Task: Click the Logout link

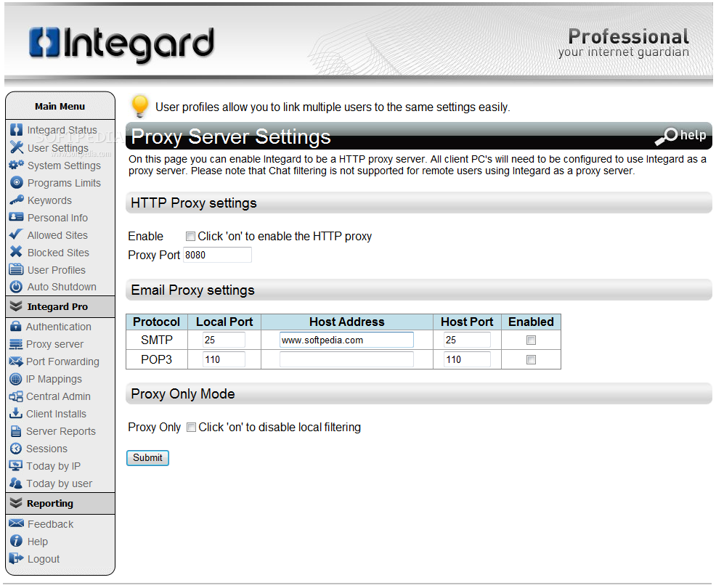Action: point(44,559)
